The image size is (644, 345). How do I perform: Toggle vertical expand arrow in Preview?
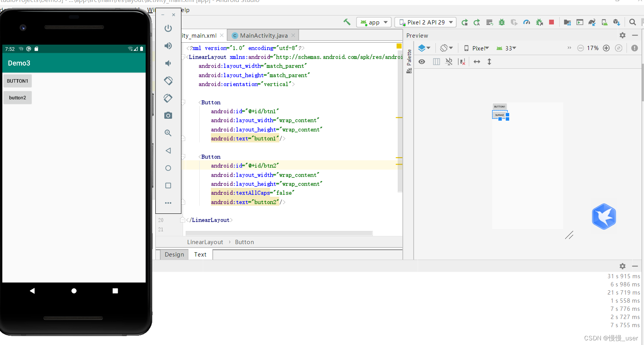click(x=489, y=62)
